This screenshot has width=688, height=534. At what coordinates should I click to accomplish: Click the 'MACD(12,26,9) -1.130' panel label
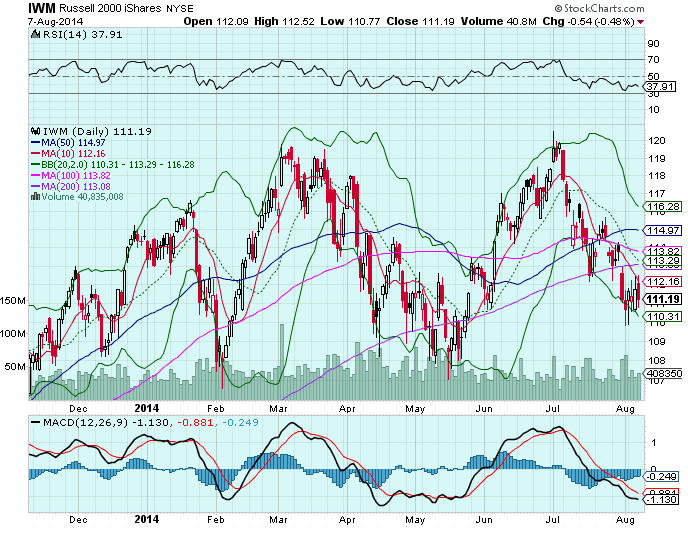(106, 423)
